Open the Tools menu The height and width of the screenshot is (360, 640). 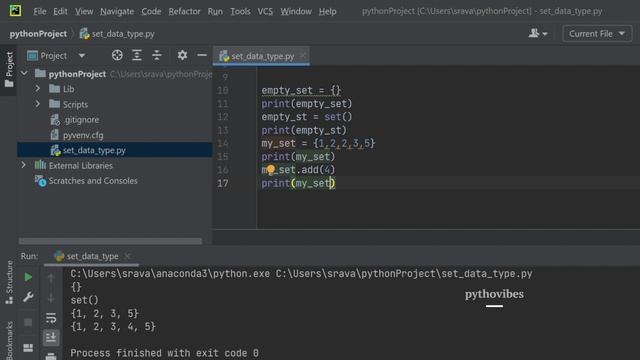pyautogui.click(x=240, y=11)
